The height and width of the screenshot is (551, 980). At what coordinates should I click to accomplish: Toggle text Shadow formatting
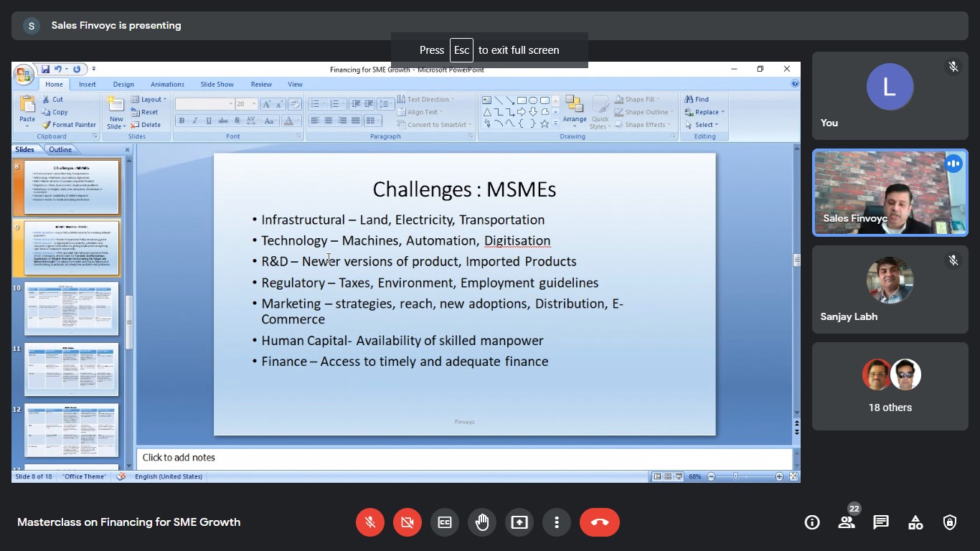(x=237, y=121)
